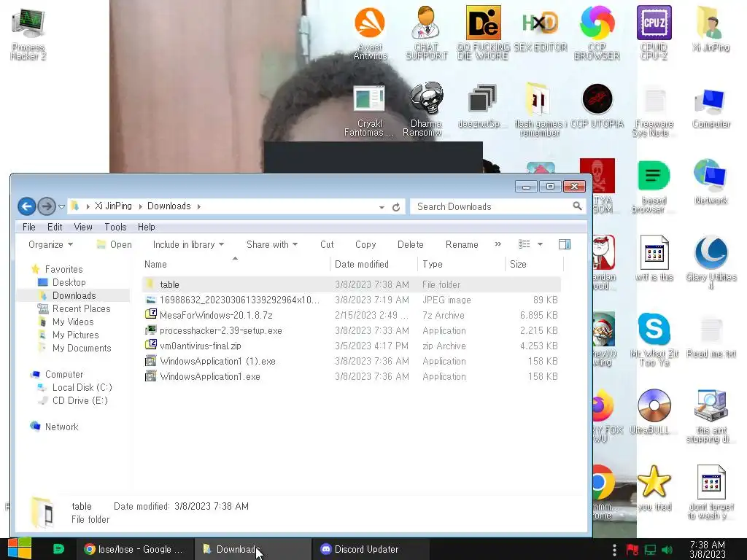Change view with the views icon
Screen dimensions: 747x560
click(x=524, y=244)
